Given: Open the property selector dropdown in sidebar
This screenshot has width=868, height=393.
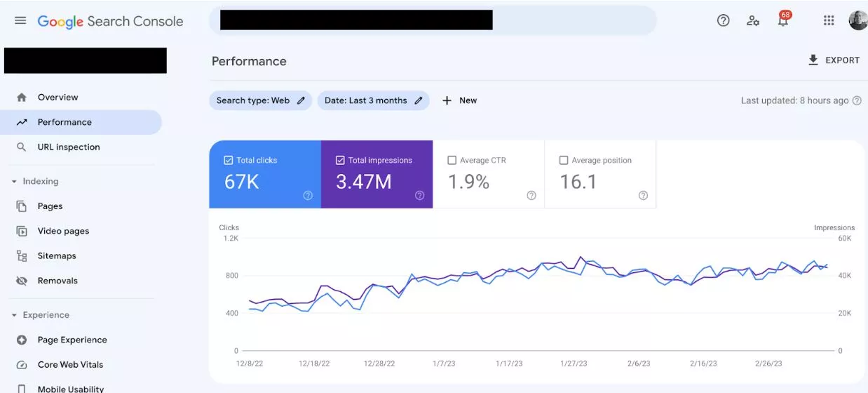Looking at the screenshot, I should tap(85, 60).
